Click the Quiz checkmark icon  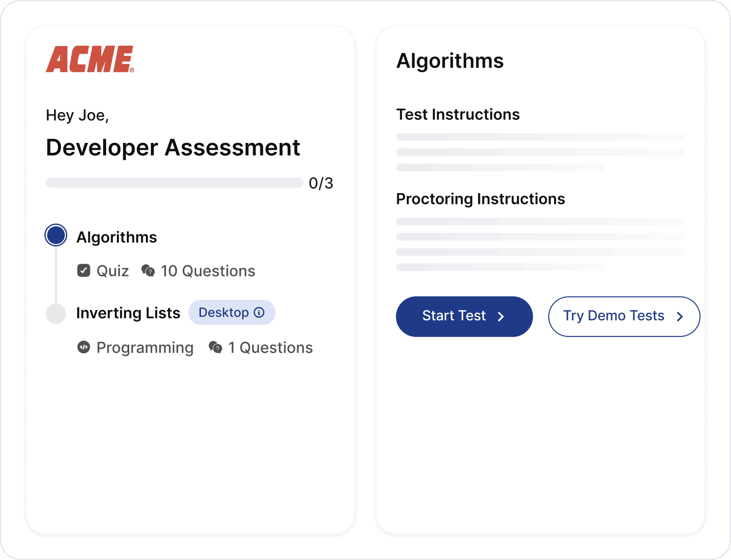(x=84, y=271)
